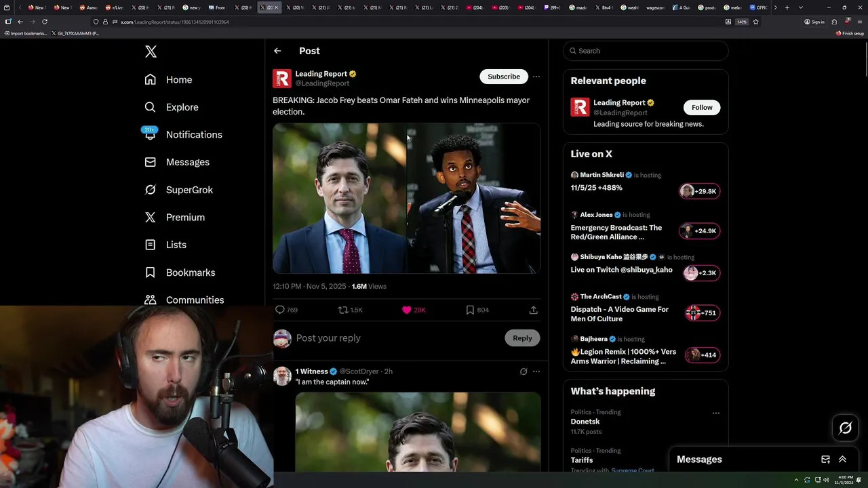
Task: Open Bajheera's Legion Remix live listing
Action: tap(645, 351)
